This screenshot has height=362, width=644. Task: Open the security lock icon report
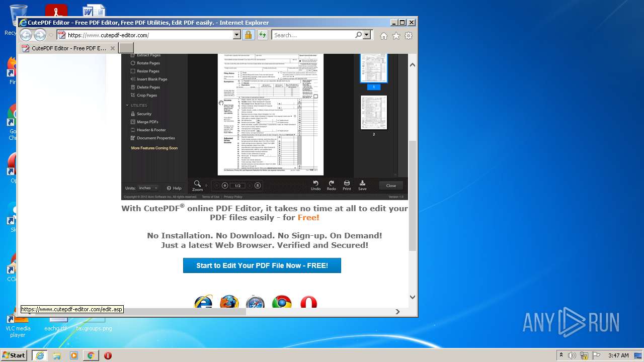[x=248, y=35]
